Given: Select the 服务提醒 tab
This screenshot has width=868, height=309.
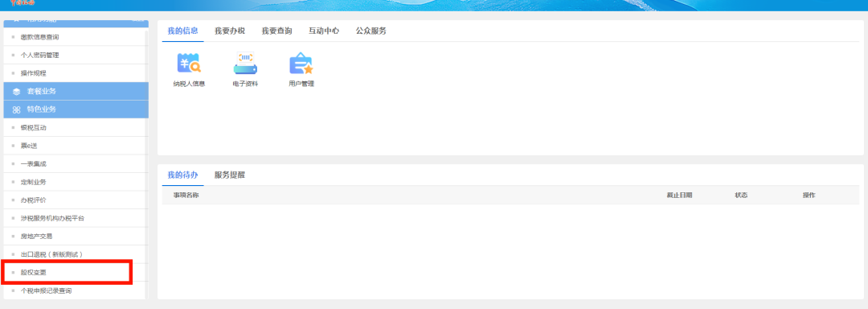Looking at the screenshot, I should coord(230,175).
